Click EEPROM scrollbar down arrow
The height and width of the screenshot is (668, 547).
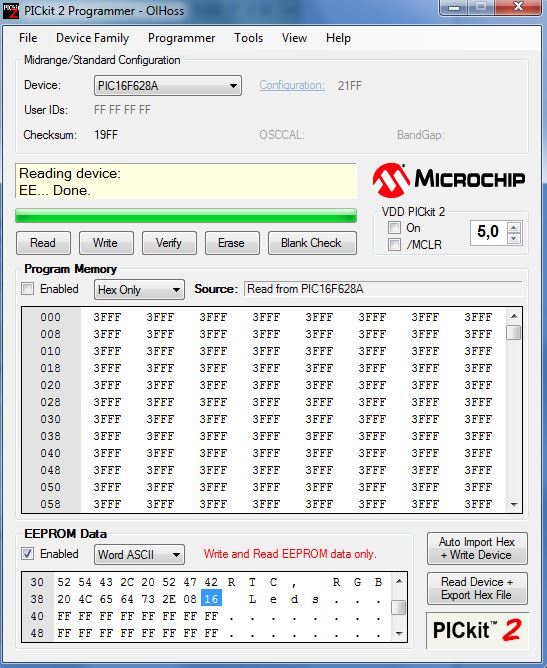tap(399, 633)
